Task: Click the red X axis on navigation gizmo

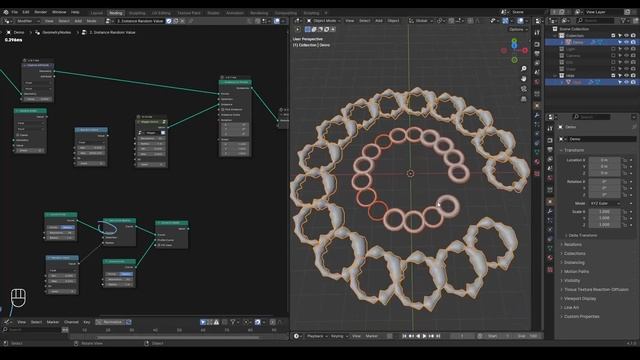Action: 525,51
